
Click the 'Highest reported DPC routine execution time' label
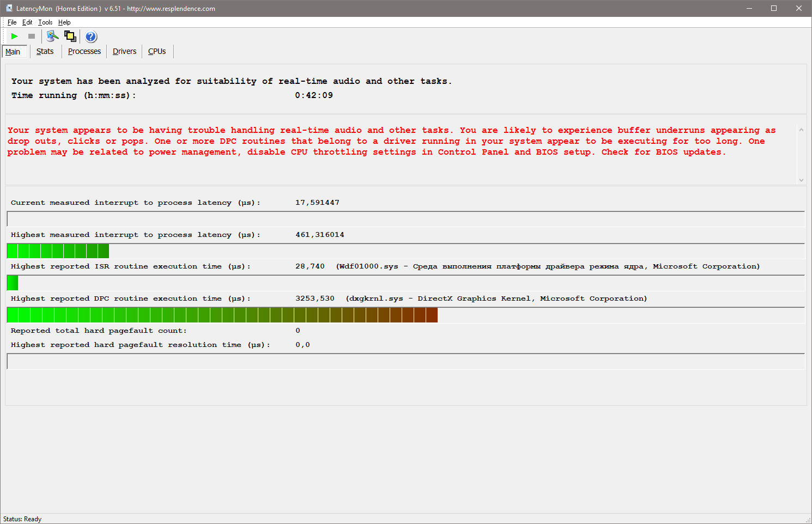point(131,298)
